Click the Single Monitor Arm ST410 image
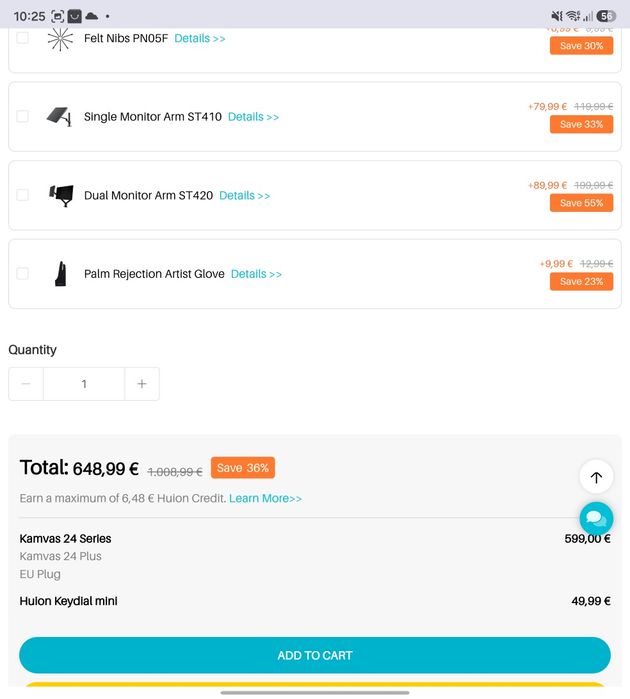This screenshot has width=630, height=699. coord(60,117)
